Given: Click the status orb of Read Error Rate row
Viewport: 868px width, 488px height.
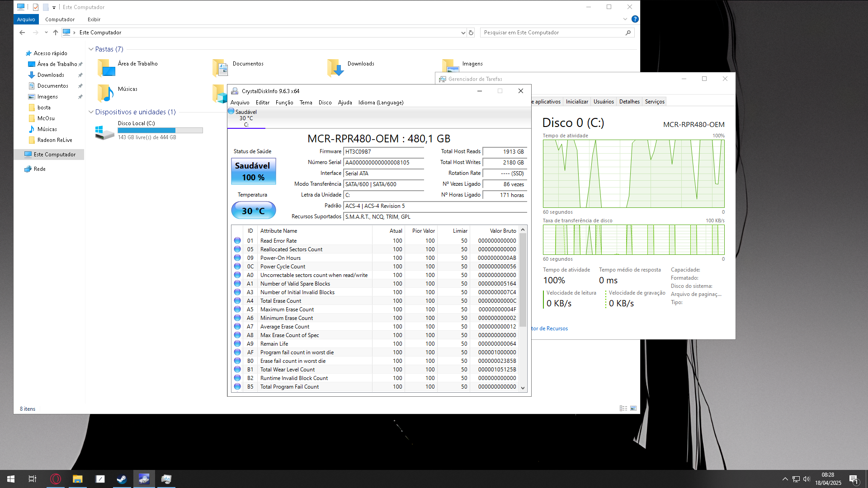Looking at the screenshot, I should click(237, 241).
